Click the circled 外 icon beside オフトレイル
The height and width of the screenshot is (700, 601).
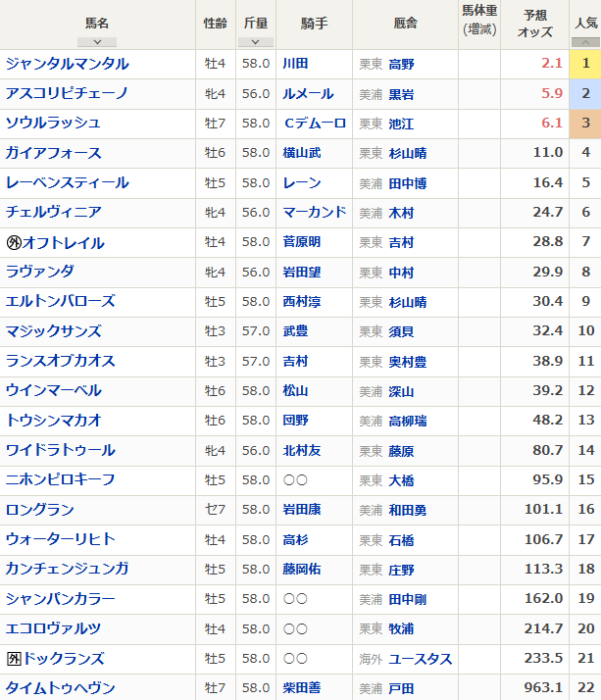(x=15, y=242)
